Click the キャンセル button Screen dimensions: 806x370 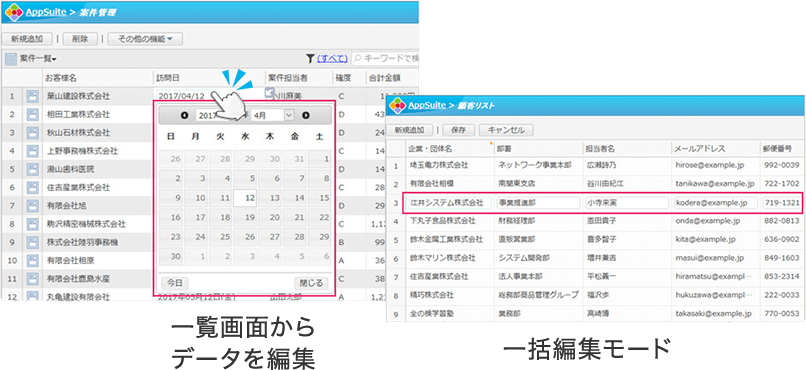(x=506, y=130)
